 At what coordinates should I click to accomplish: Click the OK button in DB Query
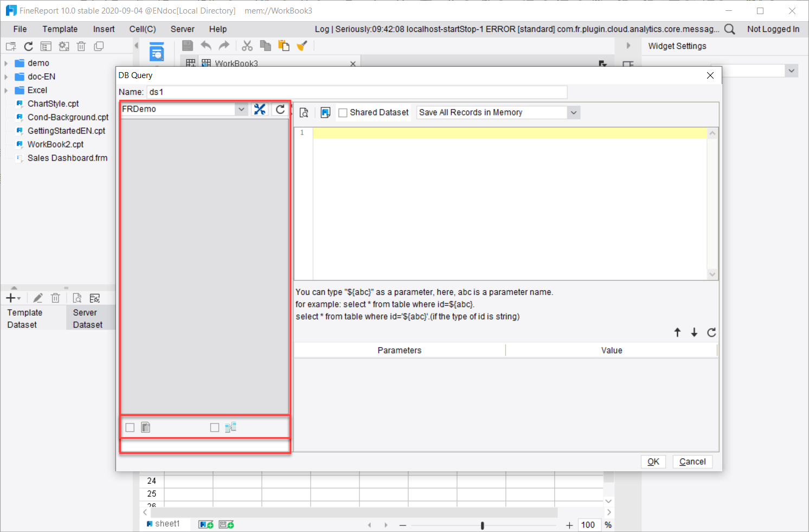pos(653,462)
